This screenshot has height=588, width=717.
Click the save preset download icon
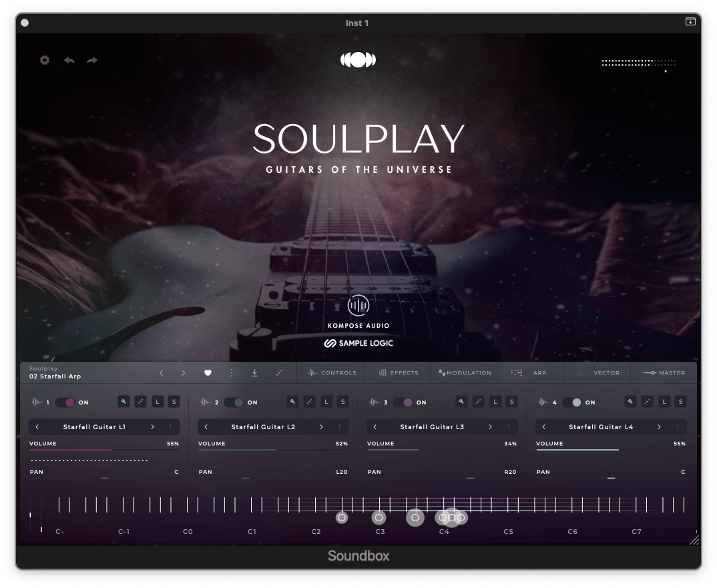click(255, 372)
